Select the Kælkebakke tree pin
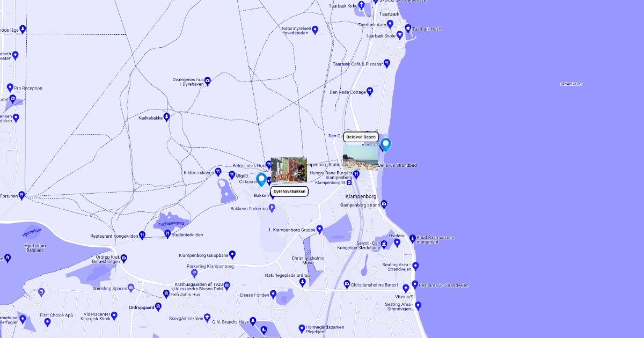Viewport: 644px width, 338px height. pos(167,117)
